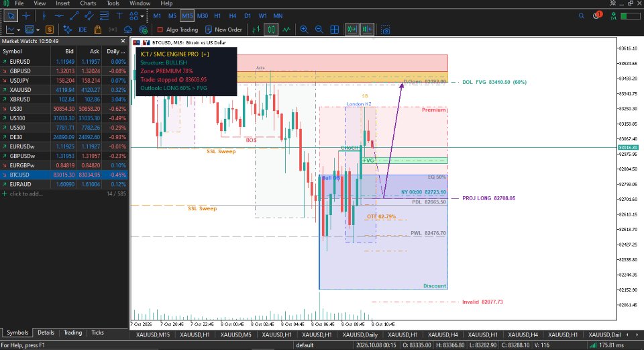Open the Help menu
Screen dimensions: 644x350
coord(166,3)
